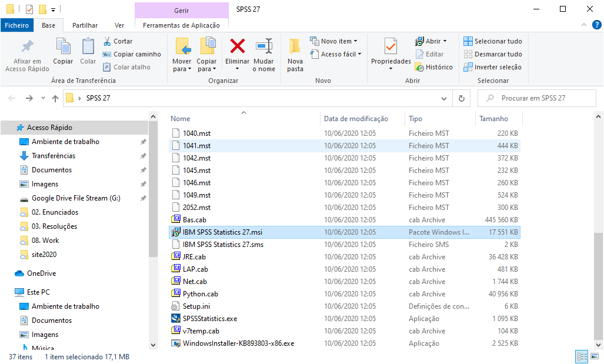Select Acesso Rápido in navigation pane

coord(74,128)
